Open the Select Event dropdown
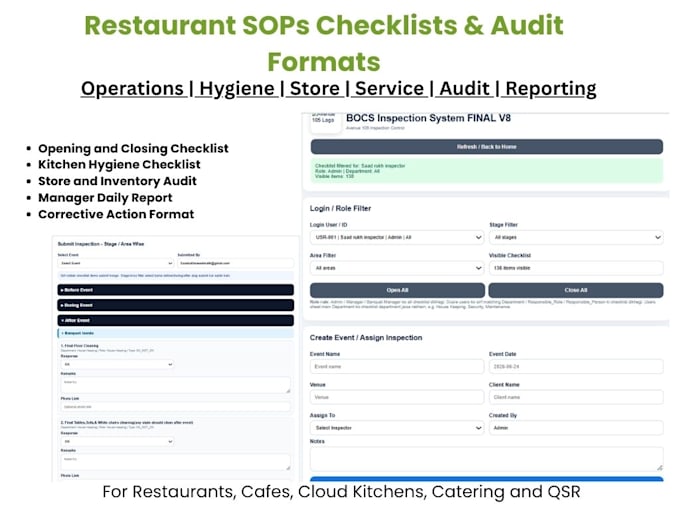 click(116, 263)
